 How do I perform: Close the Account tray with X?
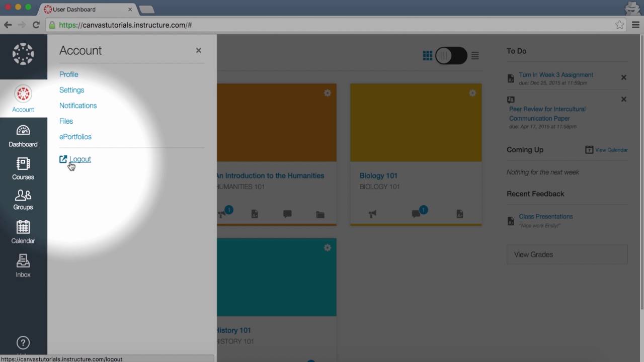(x=199, y=50)
